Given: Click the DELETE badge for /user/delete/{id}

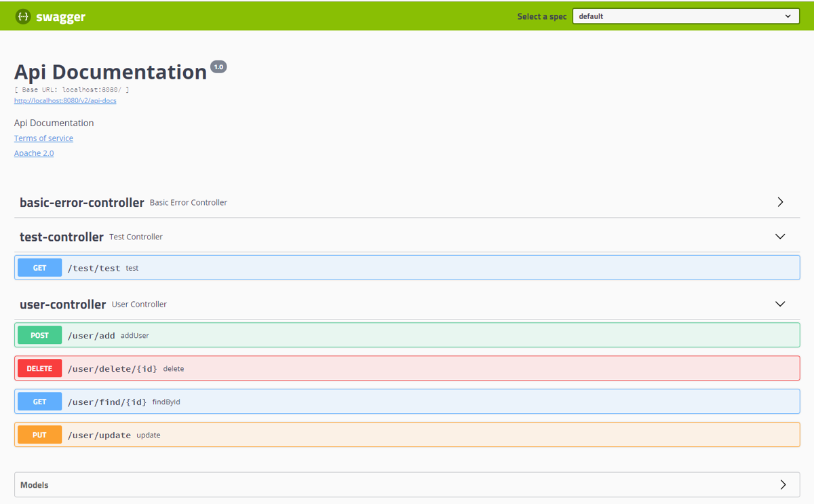Looking at the screenshot, I should point(39,368).
